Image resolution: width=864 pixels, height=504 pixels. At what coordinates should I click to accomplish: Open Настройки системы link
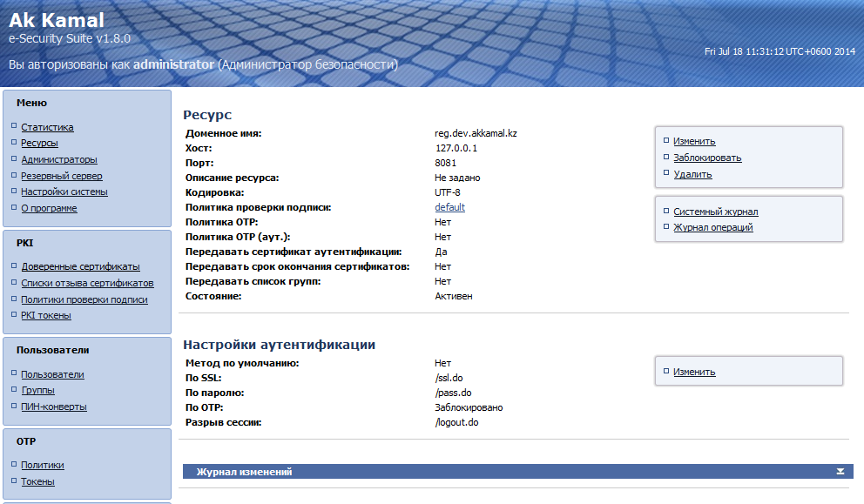(x=64, y=192)
